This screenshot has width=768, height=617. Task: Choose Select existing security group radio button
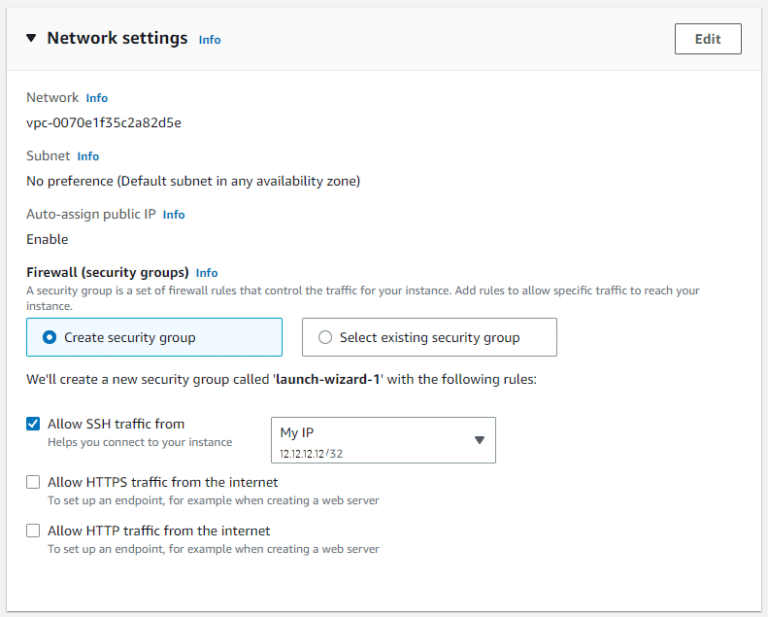coord(325,338)
